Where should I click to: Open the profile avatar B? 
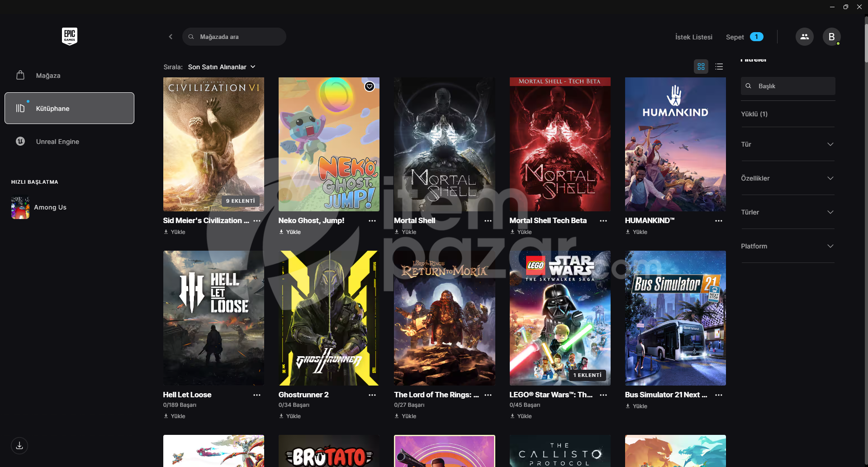pos(831,37)
